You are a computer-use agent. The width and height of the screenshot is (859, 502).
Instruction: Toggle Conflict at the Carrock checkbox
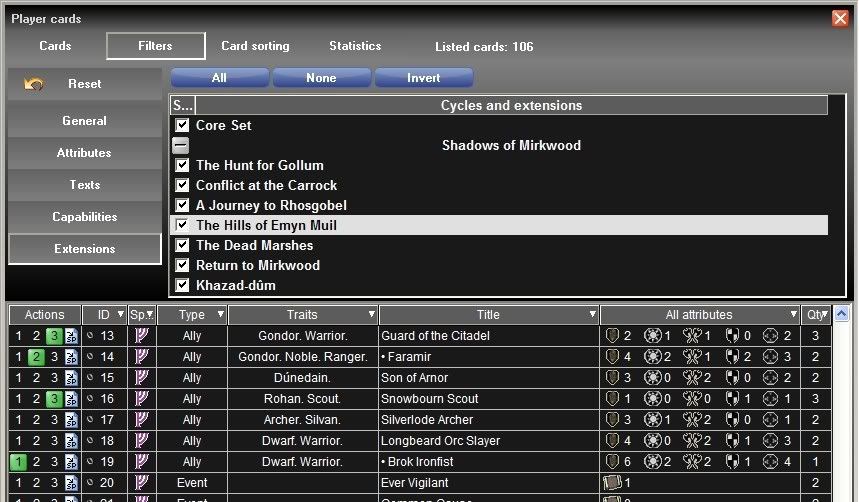coord(182,185)
